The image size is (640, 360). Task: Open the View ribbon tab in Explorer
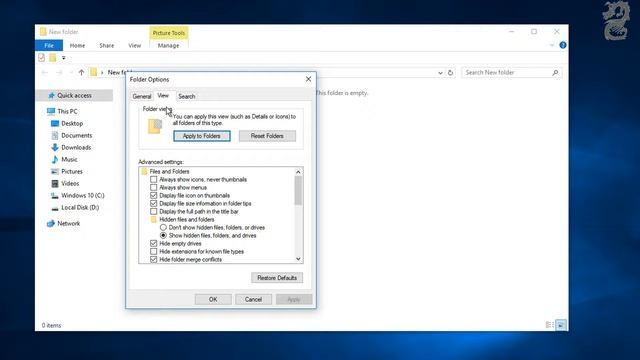[x=134, y=45]
